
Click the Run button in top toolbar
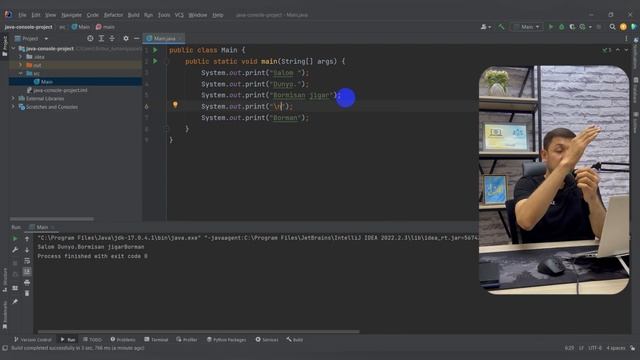click(x=551, y=27)
